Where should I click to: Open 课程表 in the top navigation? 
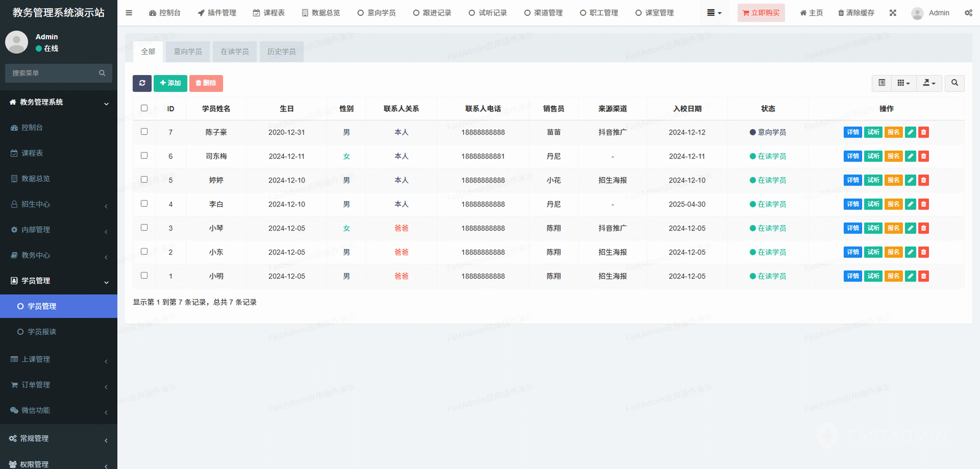click(x=269, y=13)
